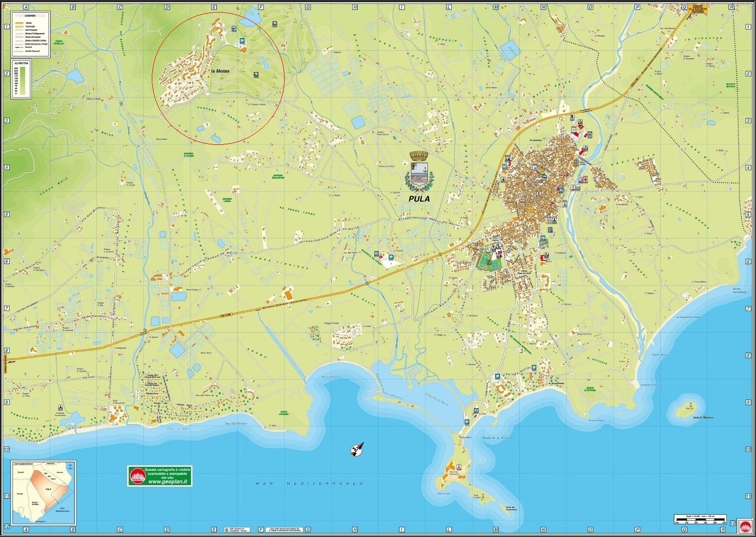Click the red Geoplan logo on the green banner
Image resolution: width=756 pixels, height=537 pixels.
click(x=138, y=476)
